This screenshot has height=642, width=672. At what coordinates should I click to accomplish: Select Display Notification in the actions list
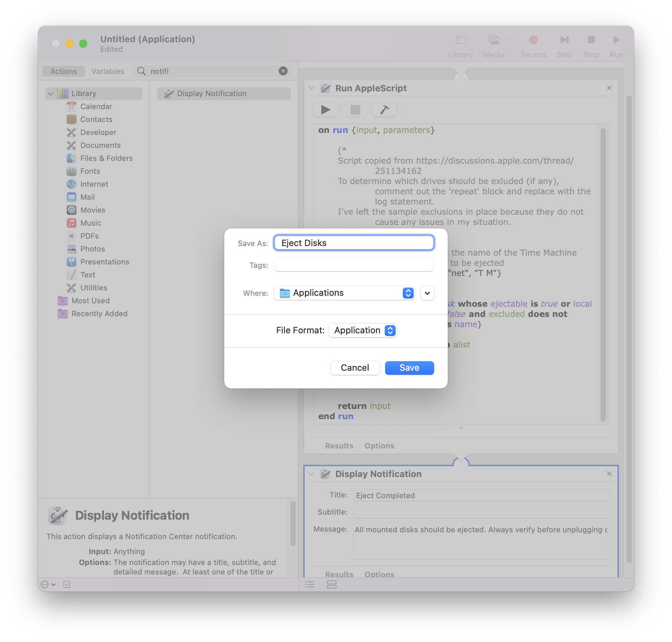click(x=224, y=93)
